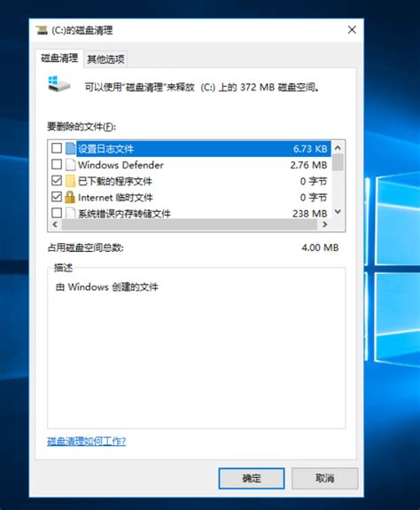
Task: Select the 已下载的程序文件 row text
Action: click(115, 181)
